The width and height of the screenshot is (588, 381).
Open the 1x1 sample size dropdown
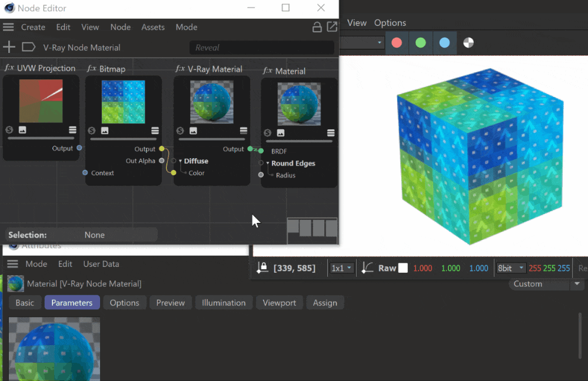click(341, 268)
